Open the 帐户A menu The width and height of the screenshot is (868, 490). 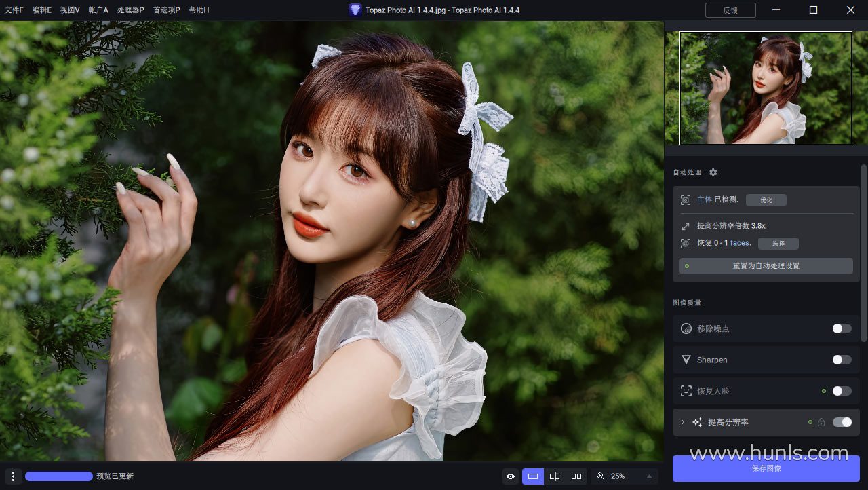click(x=98, y=10)
